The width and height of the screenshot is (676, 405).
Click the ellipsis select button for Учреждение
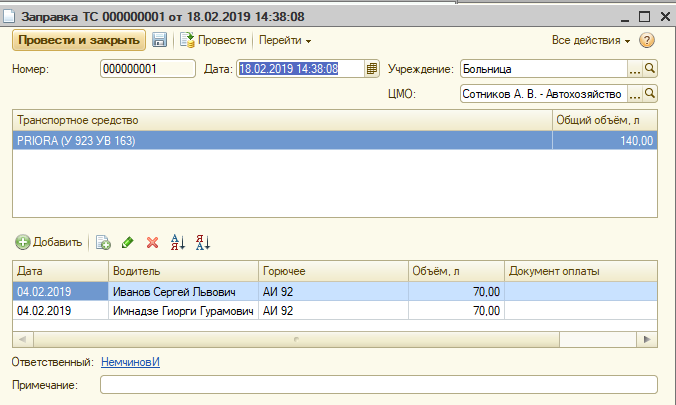(x=634, y=69)
